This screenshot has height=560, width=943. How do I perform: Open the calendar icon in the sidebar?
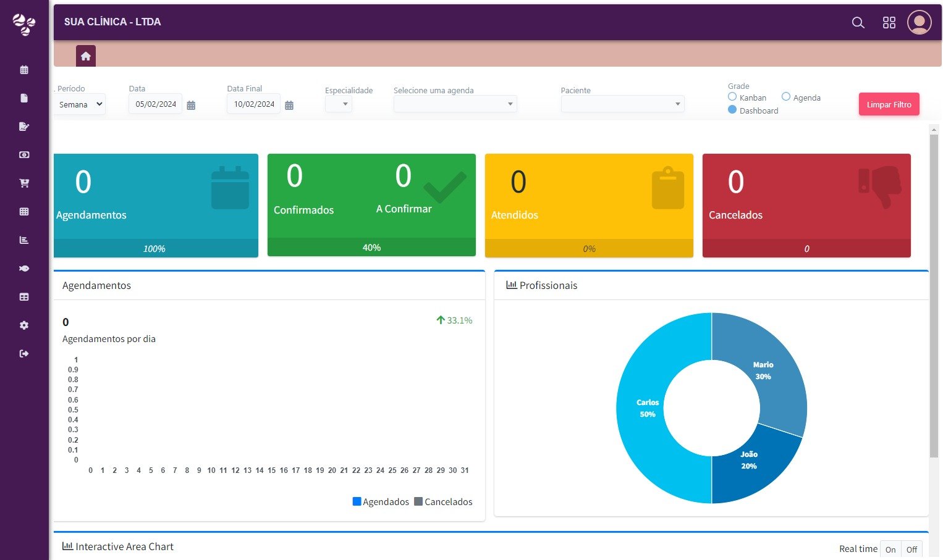point(24,70)
